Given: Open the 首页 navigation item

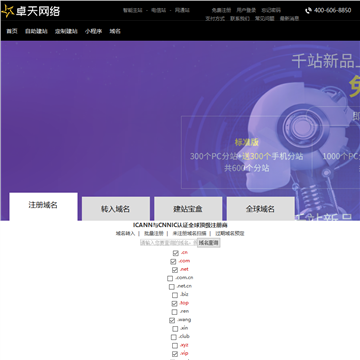Looking at the screenshot, I should pyautogui.click(x=12, y=31).
